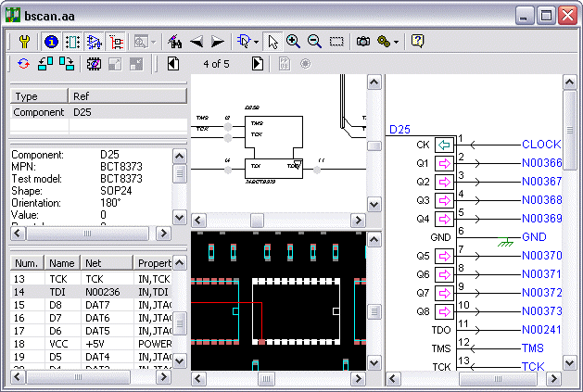Click the binoculars search icon
The height and width of the screenshot is (392, 583).
[x=174, y=42]
